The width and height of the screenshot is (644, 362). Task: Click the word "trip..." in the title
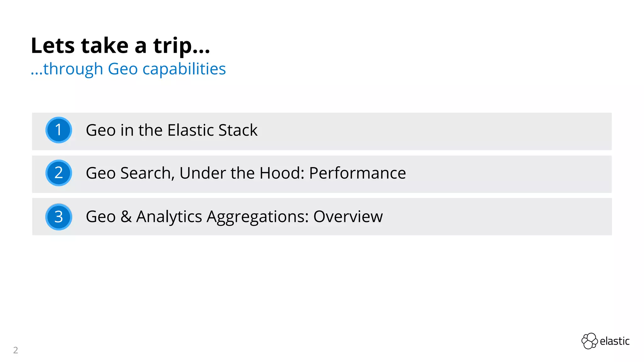181,46
